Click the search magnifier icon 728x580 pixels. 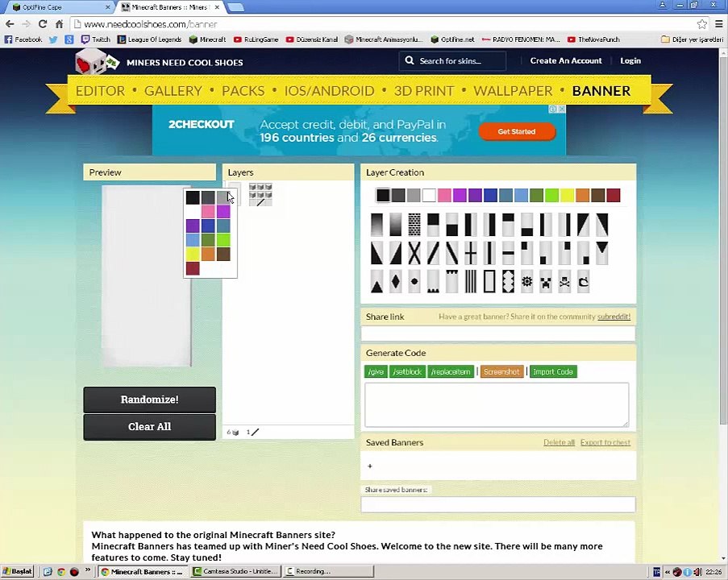[x=409, y=60]
